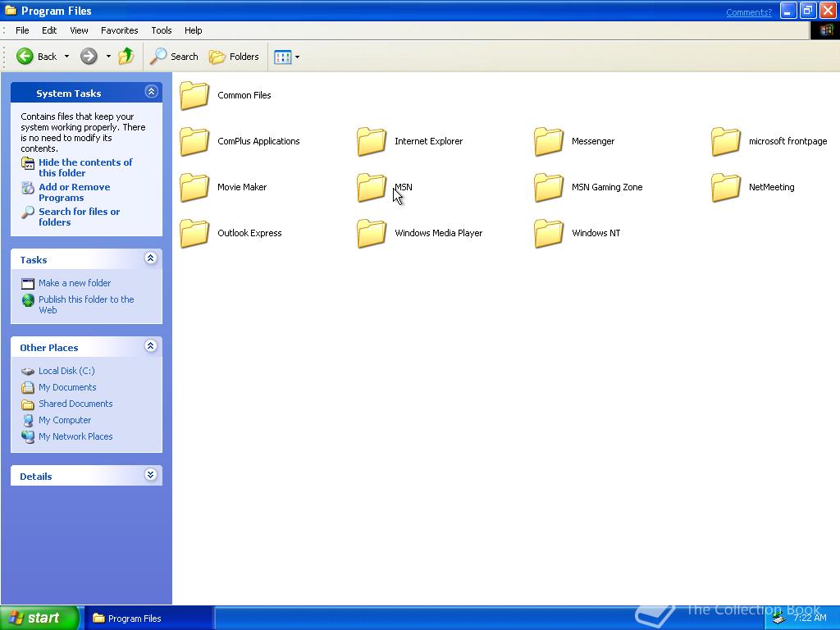Open the Tools menu
Viewport: 840px width, 630px height.
click(162, 30)
